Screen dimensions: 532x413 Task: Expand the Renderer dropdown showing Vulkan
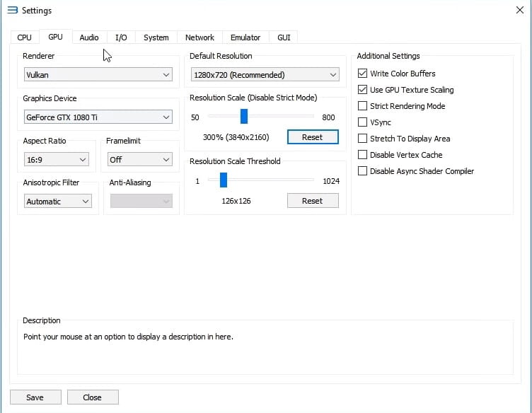(x=98, y=75)
